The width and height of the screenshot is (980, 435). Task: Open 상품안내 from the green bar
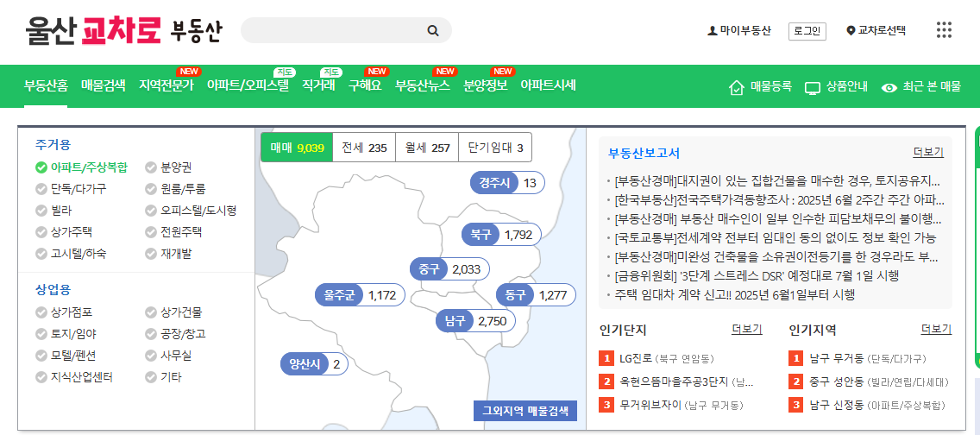point(836,87)
